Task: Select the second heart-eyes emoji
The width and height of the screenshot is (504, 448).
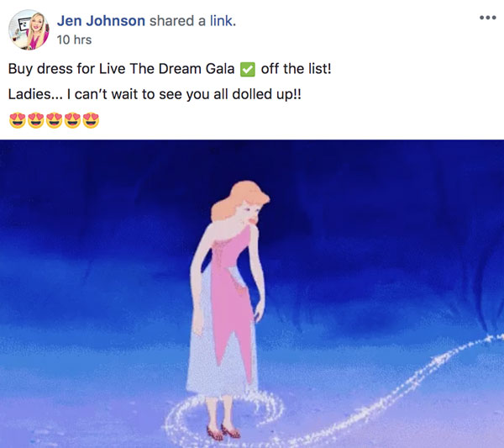Action: coord(35,120)
